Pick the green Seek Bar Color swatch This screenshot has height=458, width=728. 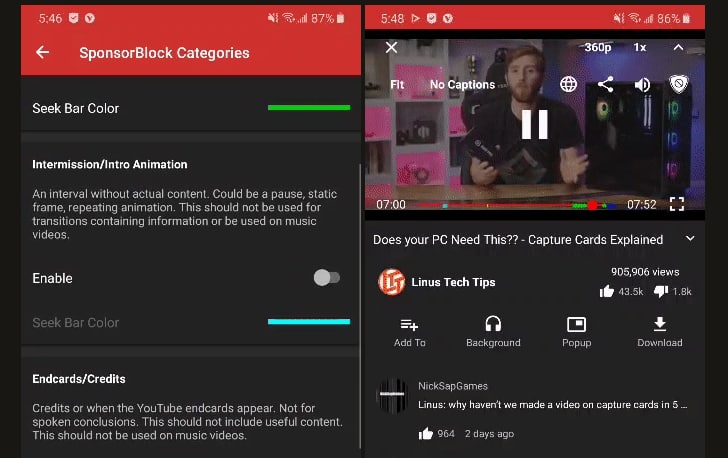[x=309, y=108]
